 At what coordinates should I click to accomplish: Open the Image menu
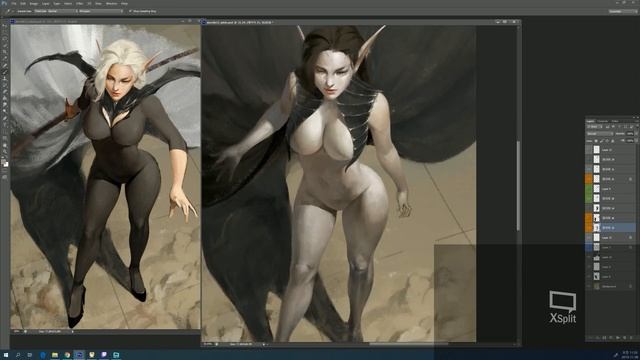[33, 4]
